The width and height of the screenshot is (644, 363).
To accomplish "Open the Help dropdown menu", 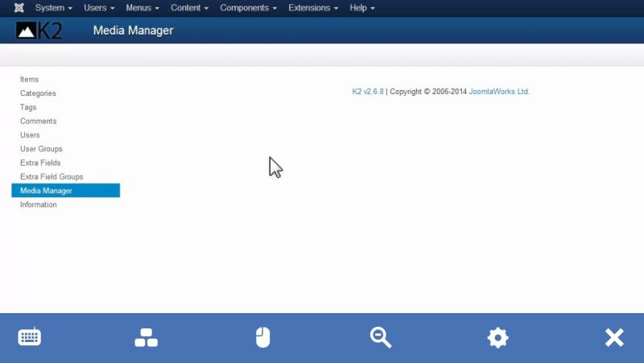I will point(361,8).
